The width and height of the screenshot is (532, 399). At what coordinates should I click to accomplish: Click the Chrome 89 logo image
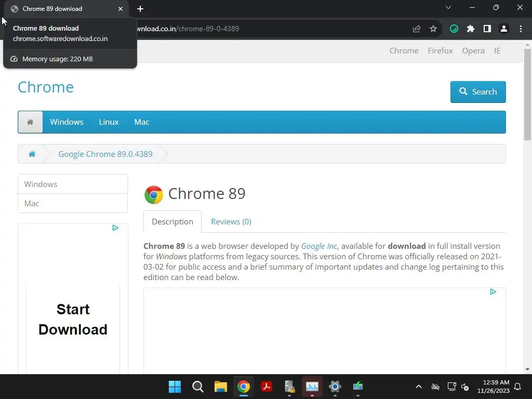154,195
